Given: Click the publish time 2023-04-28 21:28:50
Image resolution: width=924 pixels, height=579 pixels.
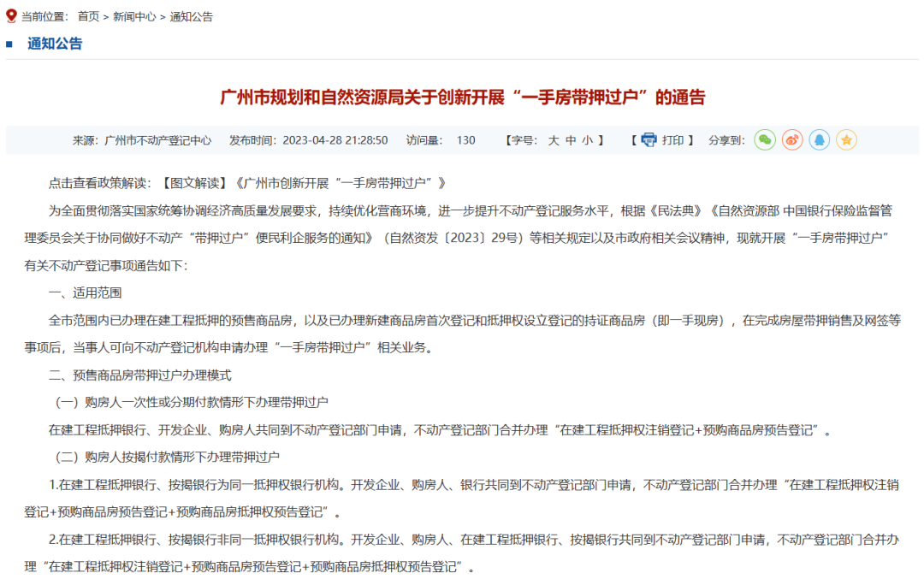Looking at the screenshot, I should (x=335, y=140).
